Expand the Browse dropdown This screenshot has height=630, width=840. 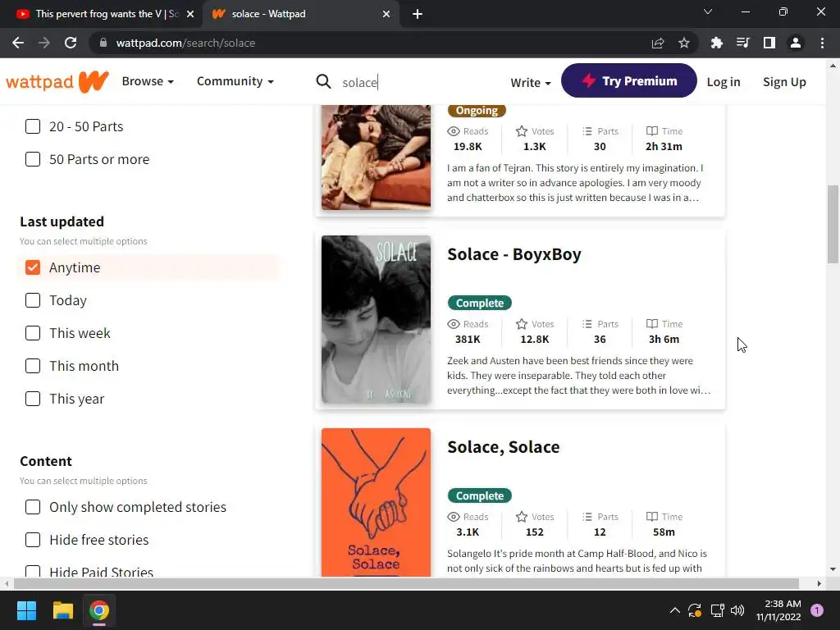[x=148, y=81]
